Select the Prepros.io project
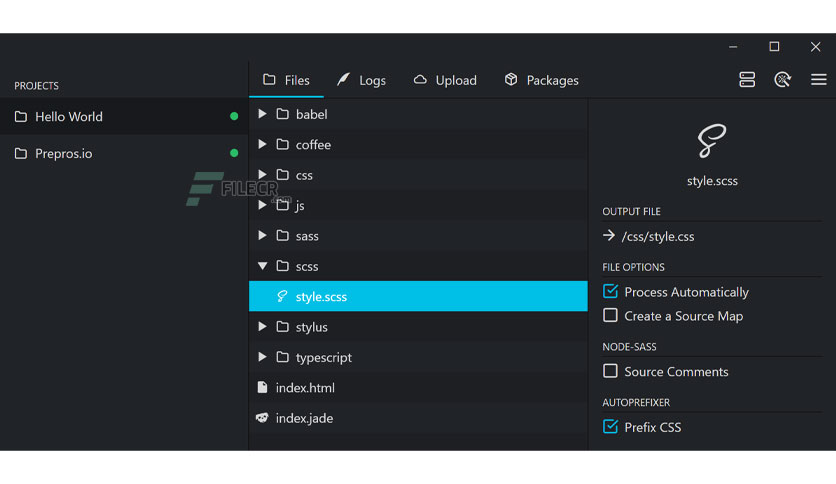 [x=124, y=154]
